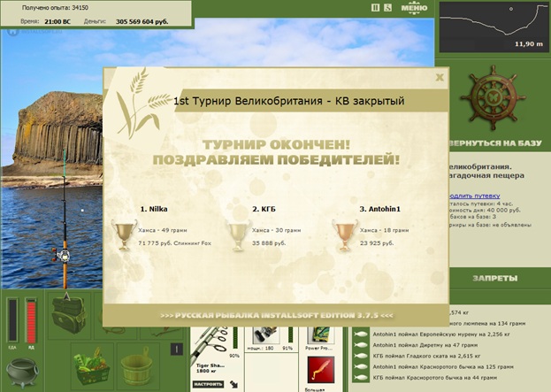This screenshot has height=392, width=551.
Task: Click fish icon beside Диретму log entry
Action: pyautogui.click(x=361, y=345)
